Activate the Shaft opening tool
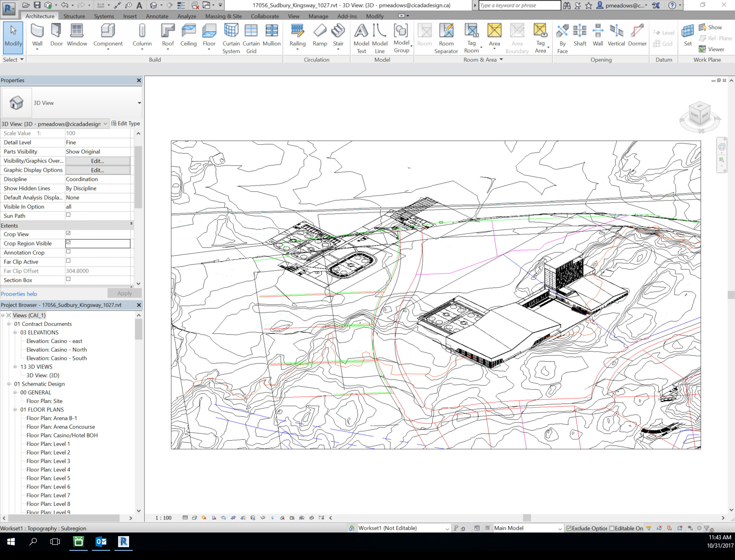 click(x=580, y=36)
